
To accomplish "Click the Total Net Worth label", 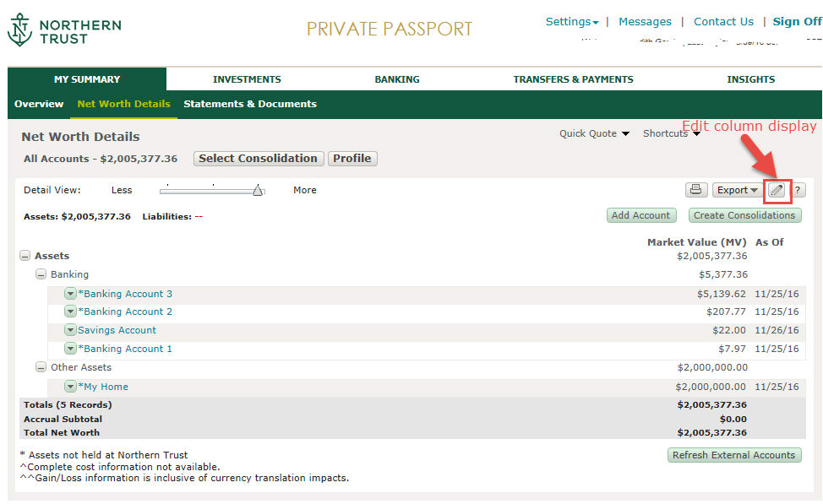I will 62,433.
